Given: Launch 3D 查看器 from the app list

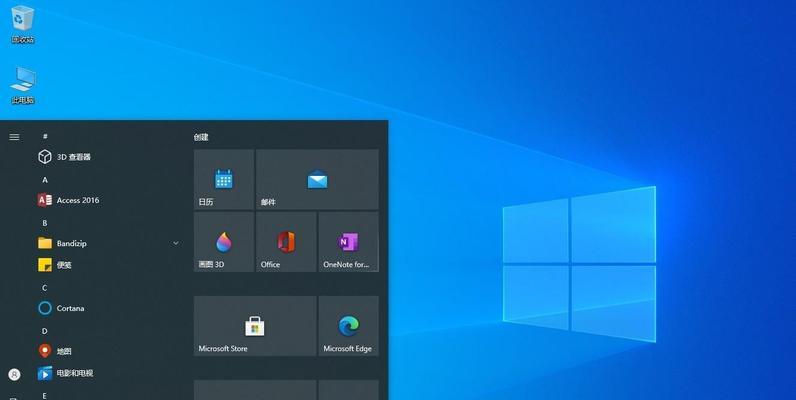Looking at the screenshot, I should tap(108, 157).
